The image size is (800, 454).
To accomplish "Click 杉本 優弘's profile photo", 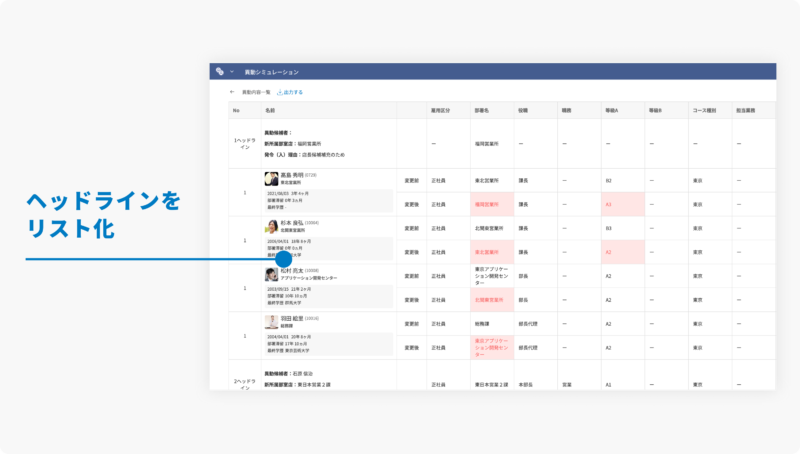I will point(271,227).
